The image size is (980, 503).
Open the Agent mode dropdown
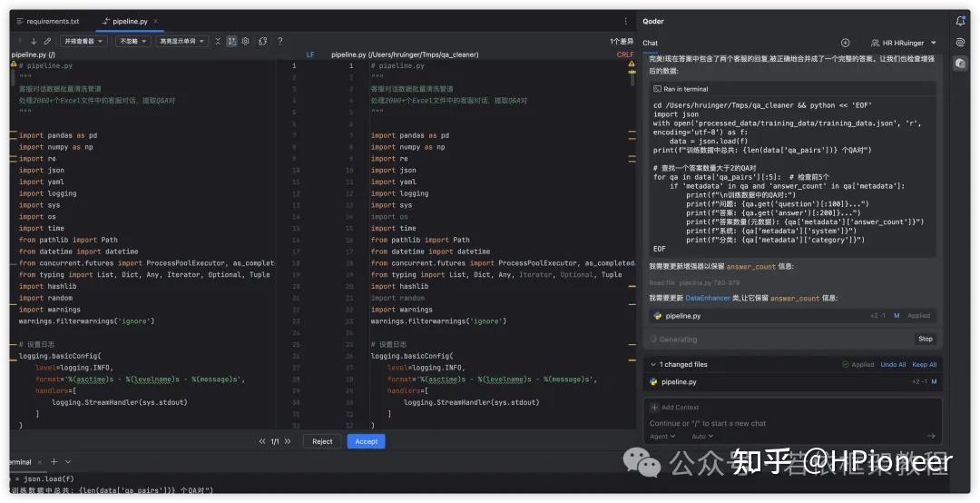(662, 436)
